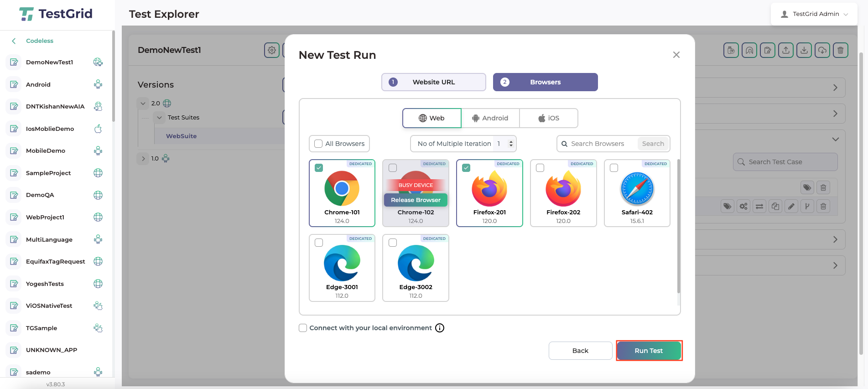
Task: Click the upload icon in top toolbar
Action: [x=786, y=50]
